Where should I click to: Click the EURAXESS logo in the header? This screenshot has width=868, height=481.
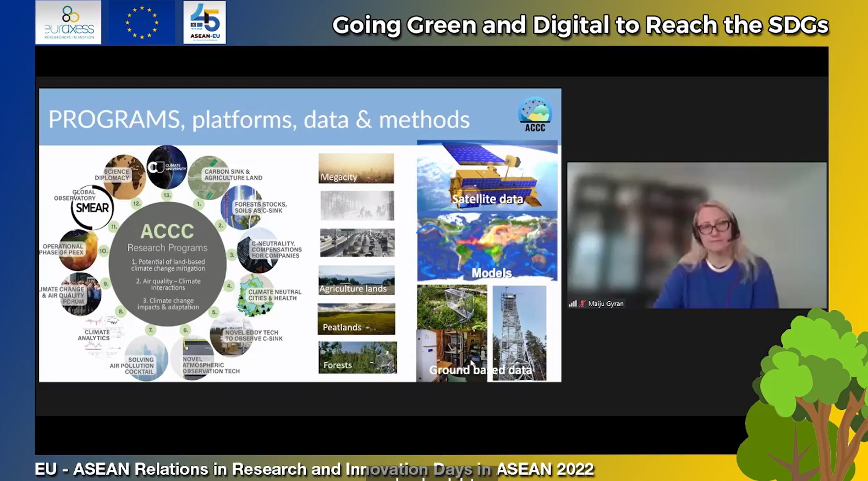tap(68, 22)
